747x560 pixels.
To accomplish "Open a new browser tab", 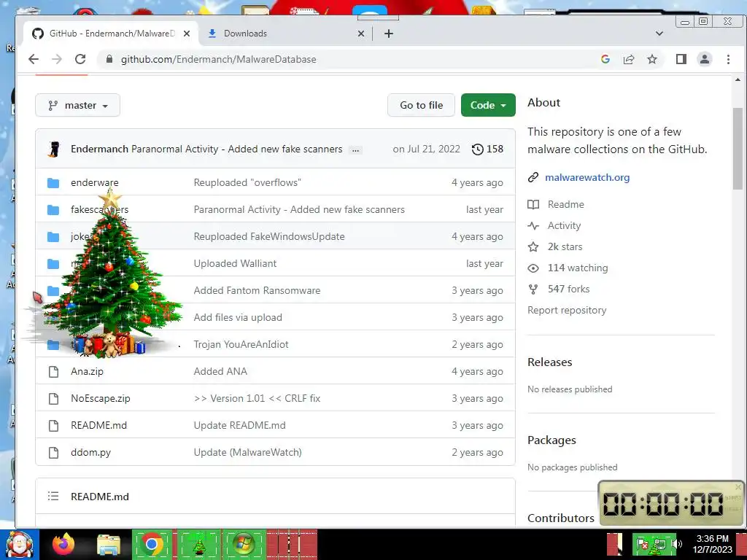I will click(389, 34).
